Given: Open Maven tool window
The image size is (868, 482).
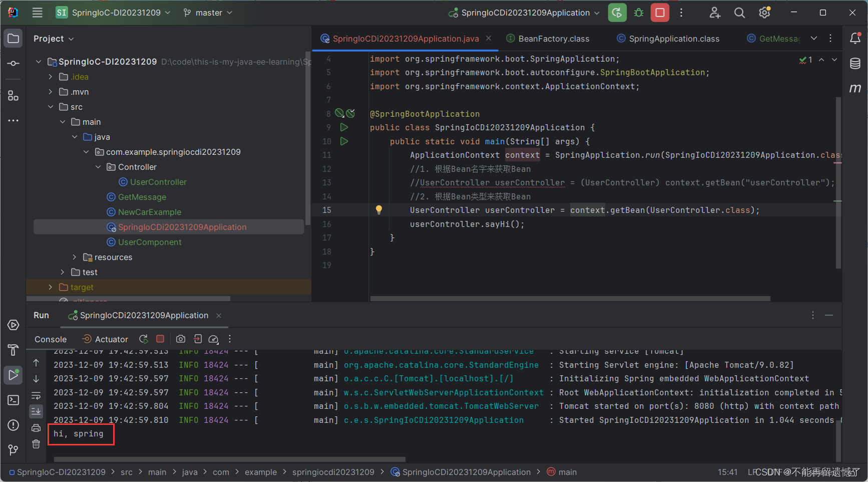Looking at the screenshot, I should point(855,88).
